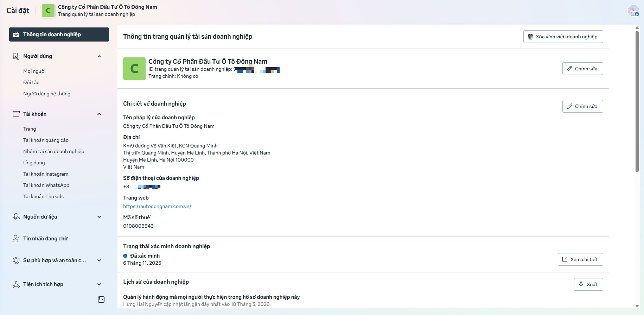Open Tài khoản Instagram

pos(46,174)
